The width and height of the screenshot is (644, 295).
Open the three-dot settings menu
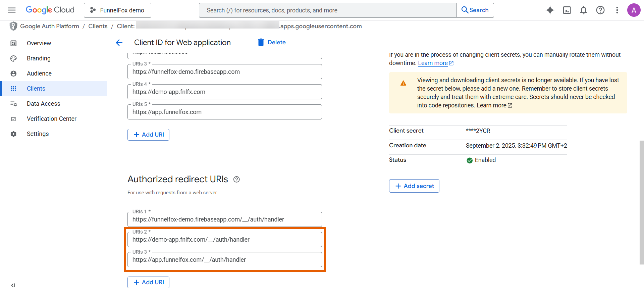tap(617, 10)
